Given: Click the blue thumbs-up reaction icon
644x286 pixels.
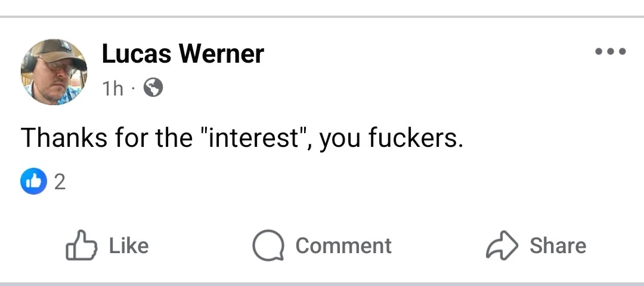Looking at the screenshot, I should pyautogui.click(x=33, y=182).
